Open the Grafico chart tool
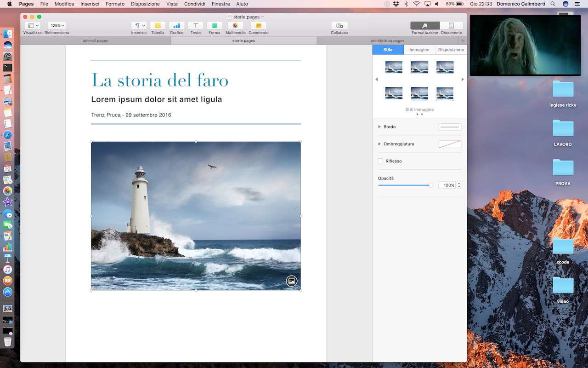 coord(176,26)
